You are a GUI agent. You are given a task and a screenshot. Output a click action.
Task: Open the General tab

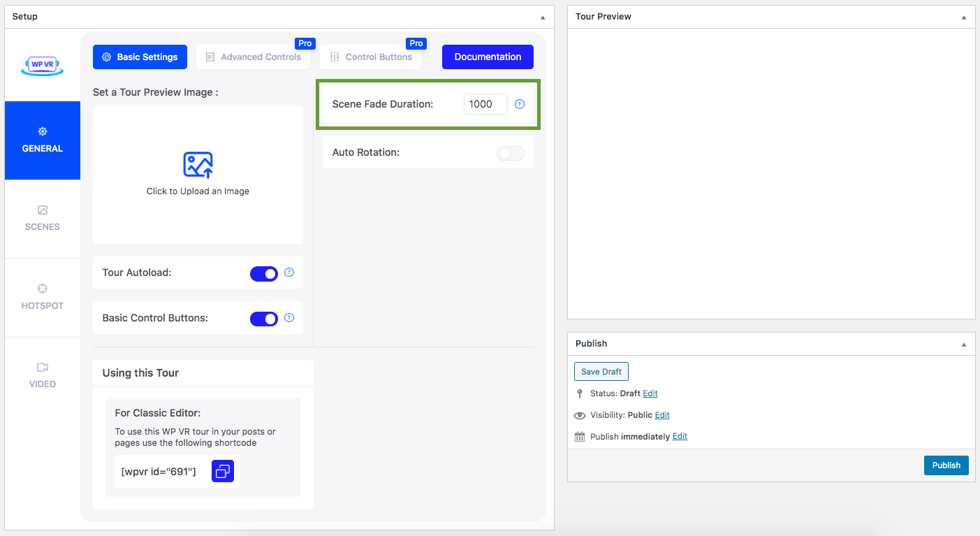click(x=43, y=140)
